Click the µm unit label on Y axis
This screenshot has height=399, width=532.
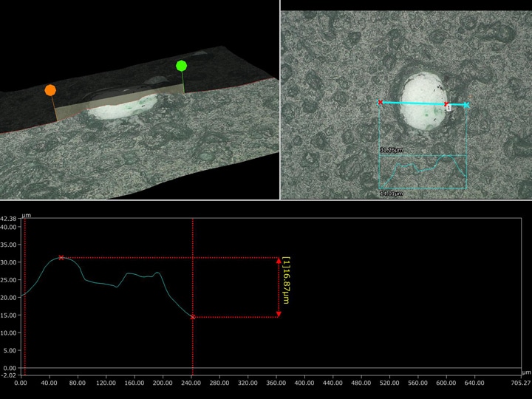26,215
